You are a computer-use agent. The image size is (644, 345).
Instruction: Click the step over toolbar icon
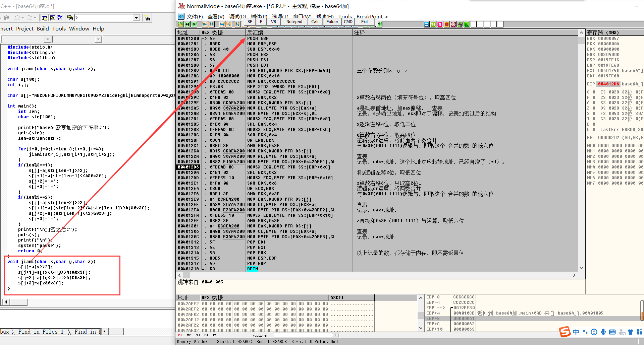229,24
